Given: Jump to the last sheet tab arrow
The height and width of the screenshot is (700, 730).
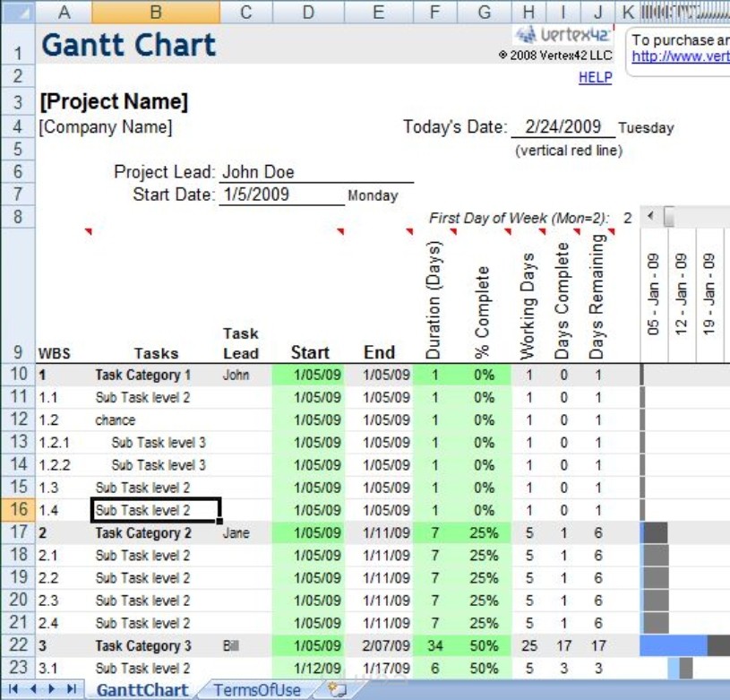Looking at the screenshot, I should click(72, 689).
